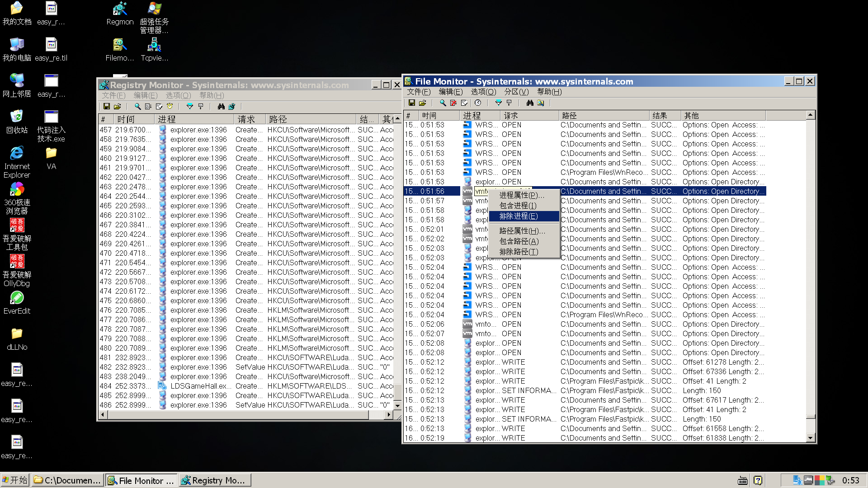The width and height of the screenshot is (868, 488).
Task: Open Tcpview desktop shortcut
Action: [x=154, y=50]
